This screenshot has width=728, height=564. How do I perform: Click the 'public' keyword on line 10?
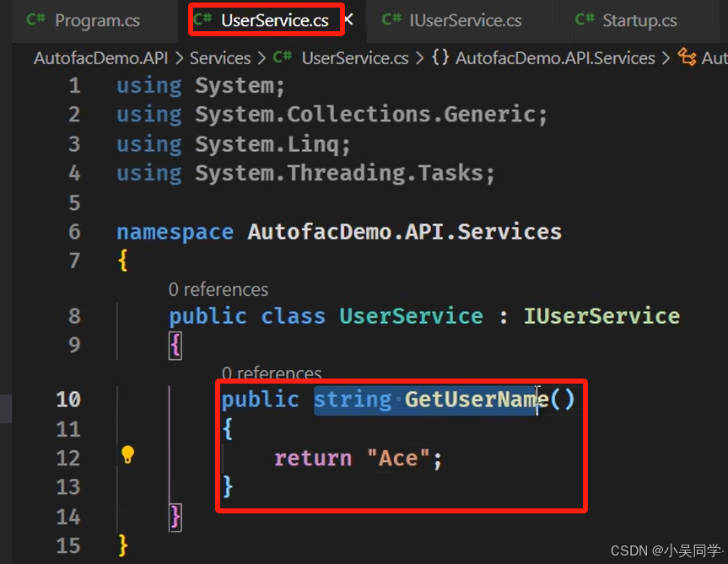[261, 400]
